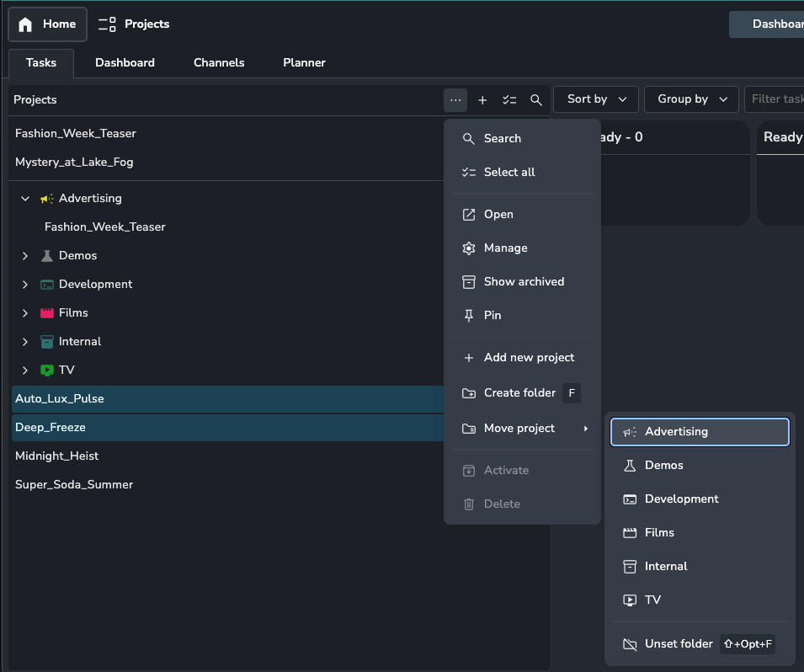Image resolution: width=804 pixels, height=672 pixels.
Task: Click the green TV icon in project tree
Action: (46, 371)
